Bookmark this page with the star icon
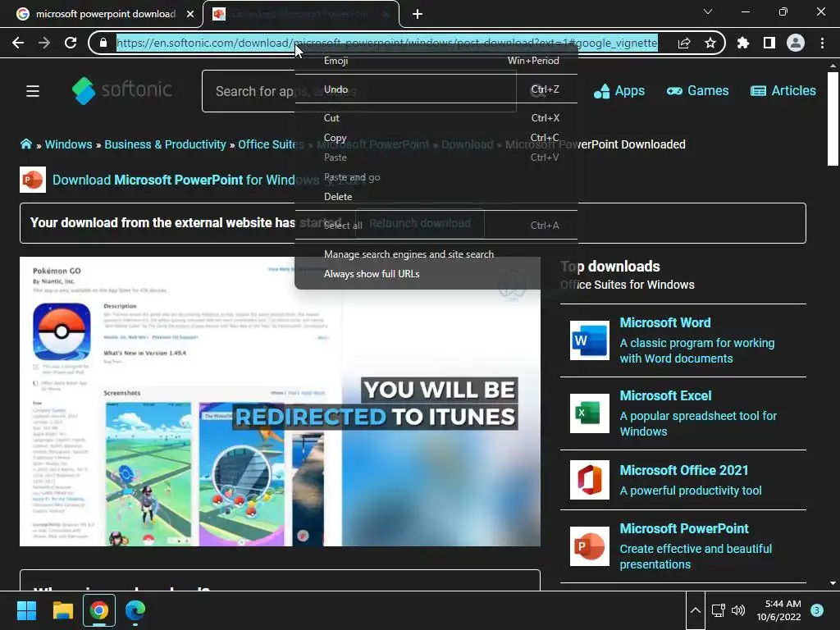The height and width of the screenshot is (630, 840). tap(710, 43)
